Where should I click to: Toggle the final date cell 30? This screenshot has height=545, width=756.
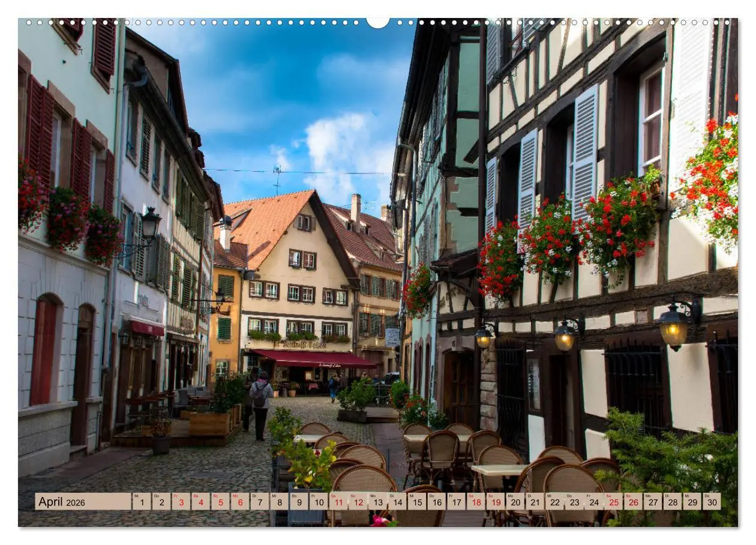(711, 504)
